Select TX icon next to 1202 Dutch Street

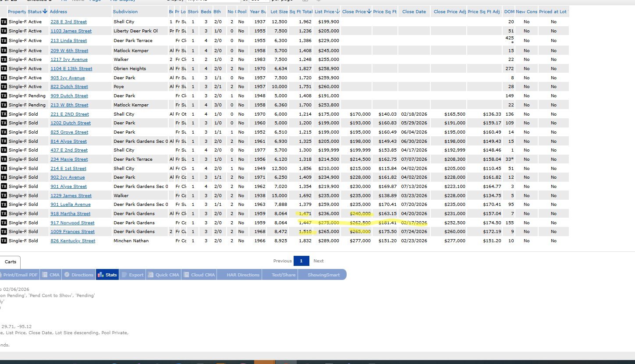click(x=4, y=123)
